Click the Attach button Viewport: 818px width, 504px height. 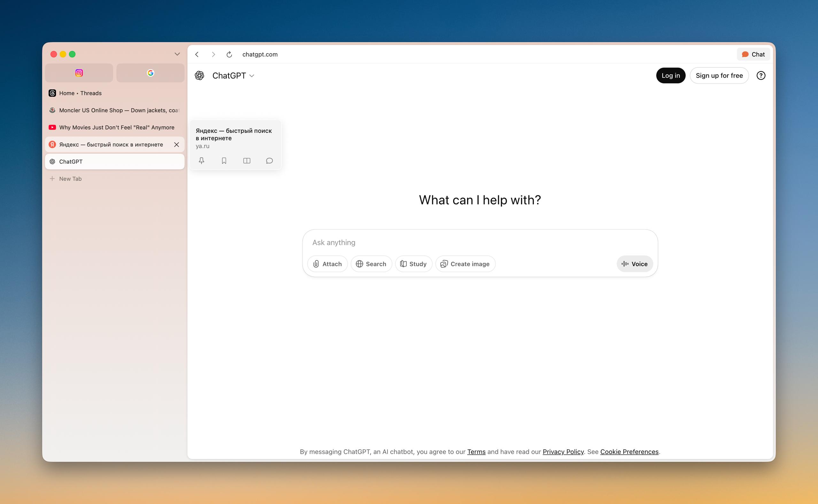(327, 264)
